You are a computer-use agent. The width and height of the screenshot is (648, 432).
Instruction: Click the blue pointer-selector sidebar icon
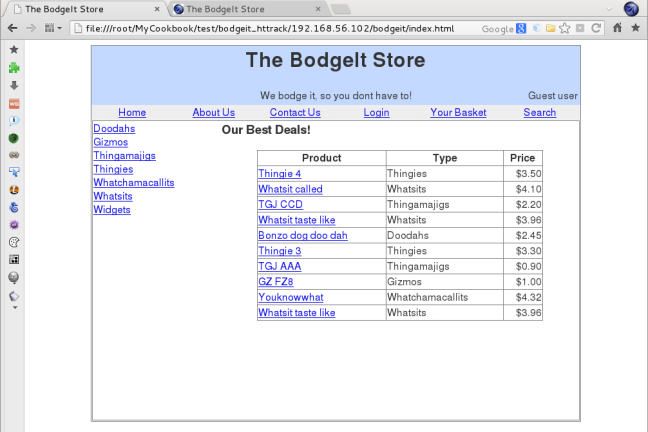14,172
